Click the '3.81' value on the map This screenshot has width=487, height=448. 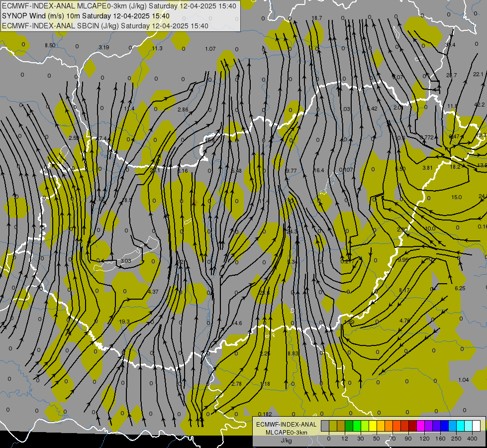point(427,168)
